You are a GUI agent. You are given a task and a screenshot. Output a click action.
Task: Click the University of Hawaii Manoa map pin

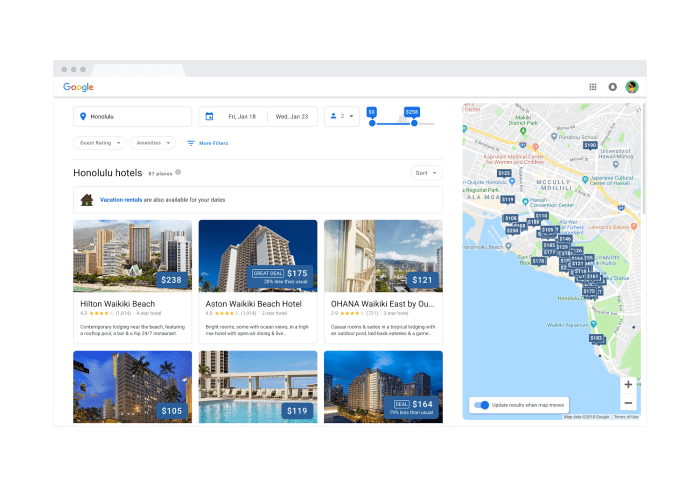coord(616,165)
